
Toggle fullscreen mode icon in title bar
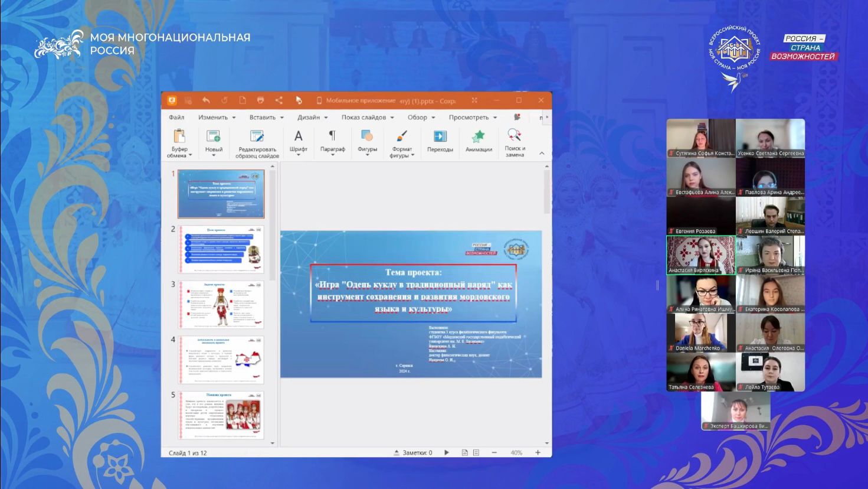point(474,100)
